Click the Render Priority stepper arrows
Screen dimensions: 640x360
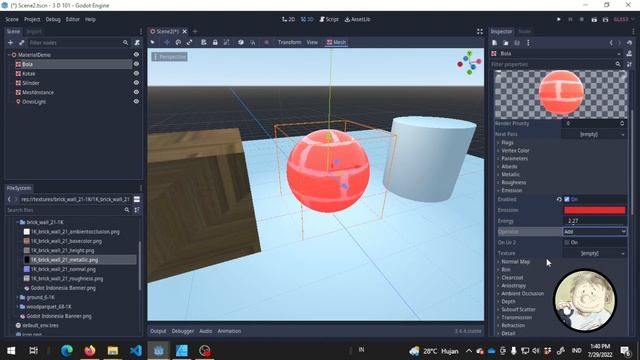point(622,123)
